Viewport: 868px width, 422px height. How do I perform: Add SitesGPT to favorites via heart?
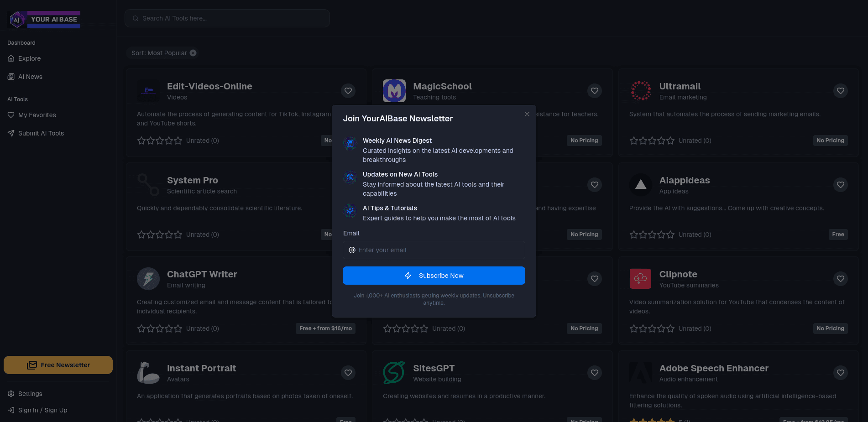[x=594, y=373]
